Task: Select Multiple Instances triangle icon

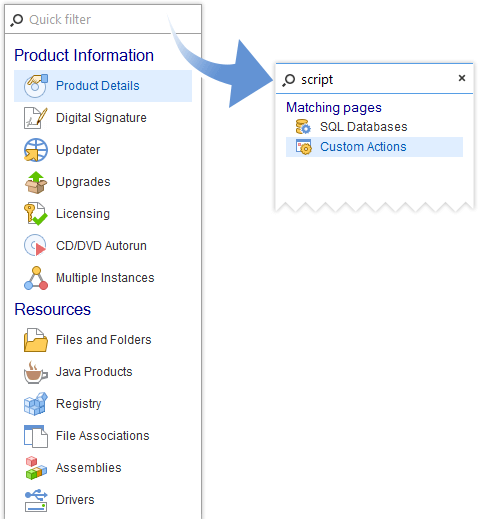Action: (x=36, y=278)
